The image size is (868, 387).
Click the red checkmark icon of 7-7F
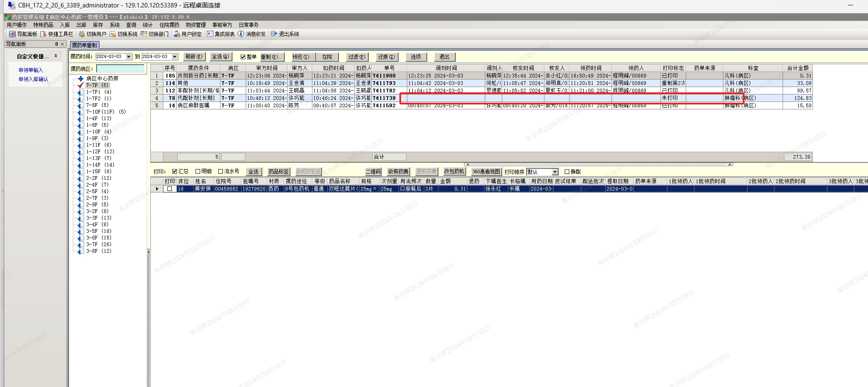(81, 85)
